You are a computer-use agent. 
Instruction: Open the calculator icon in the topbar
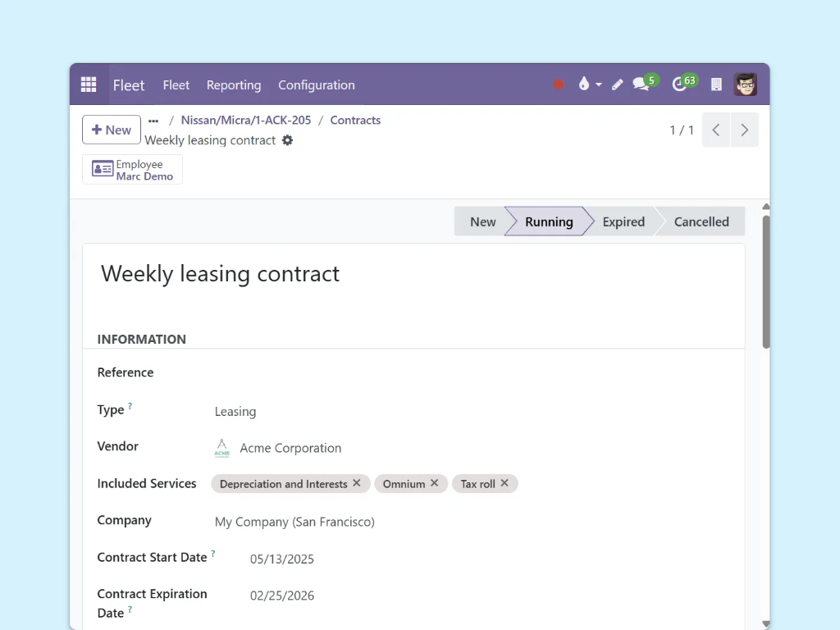tap(714, 84)
